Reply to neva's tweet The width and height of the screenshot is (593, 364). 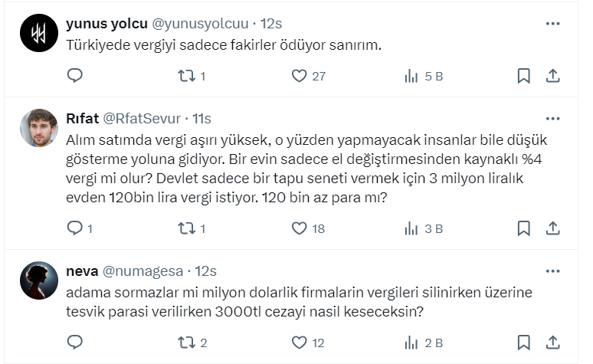74,342
